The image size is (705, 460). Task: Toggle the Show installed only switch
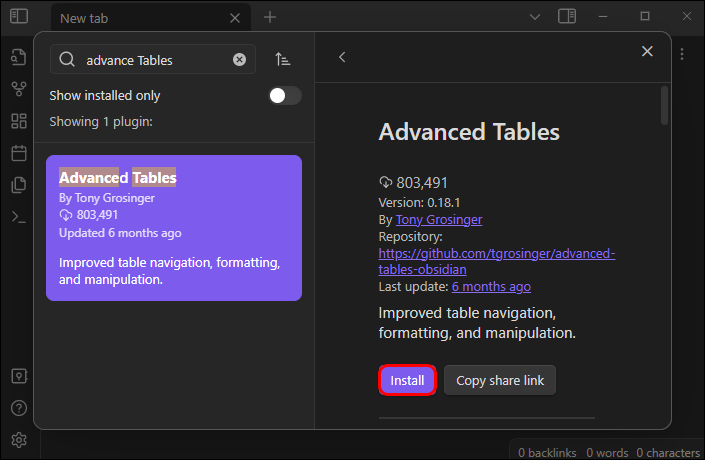285,95
